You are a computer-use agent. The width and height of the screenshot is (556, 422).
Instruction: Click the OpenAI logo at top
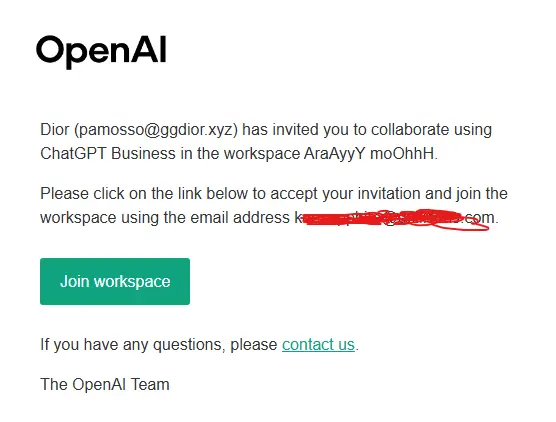click(x=101, y=51)
